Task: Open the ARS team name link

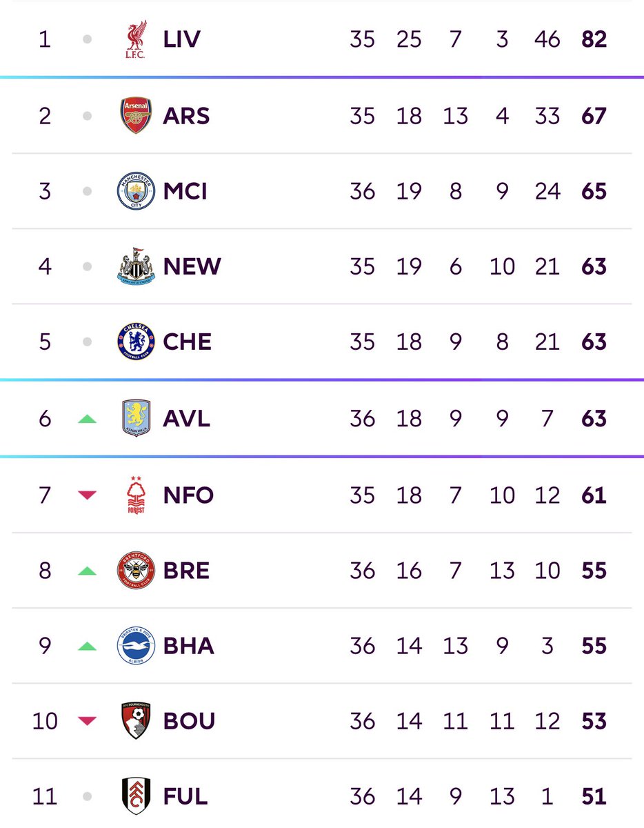Action: (x=186, y=115)
